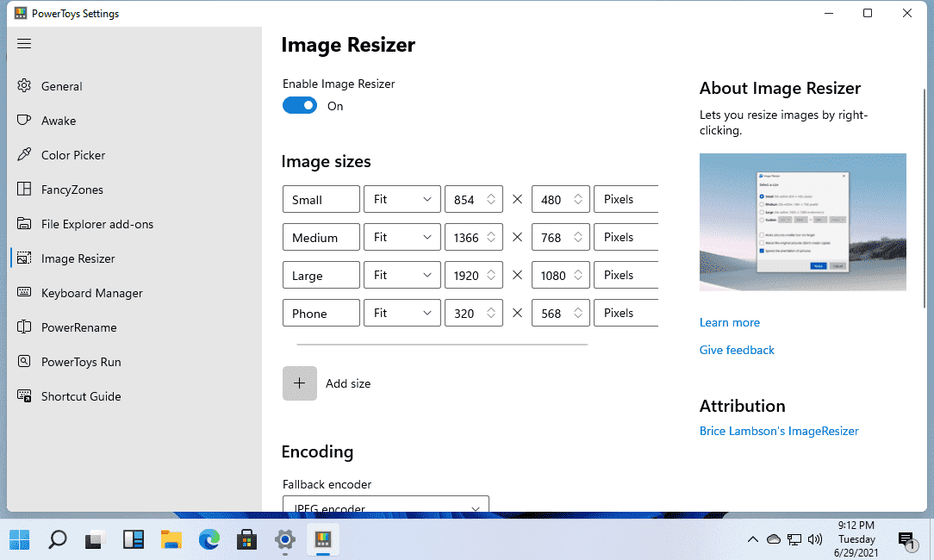Open the hamburger navigation menu
This screenshot has width=934, height=560.
pyautogui.click(x=24, y=43)
